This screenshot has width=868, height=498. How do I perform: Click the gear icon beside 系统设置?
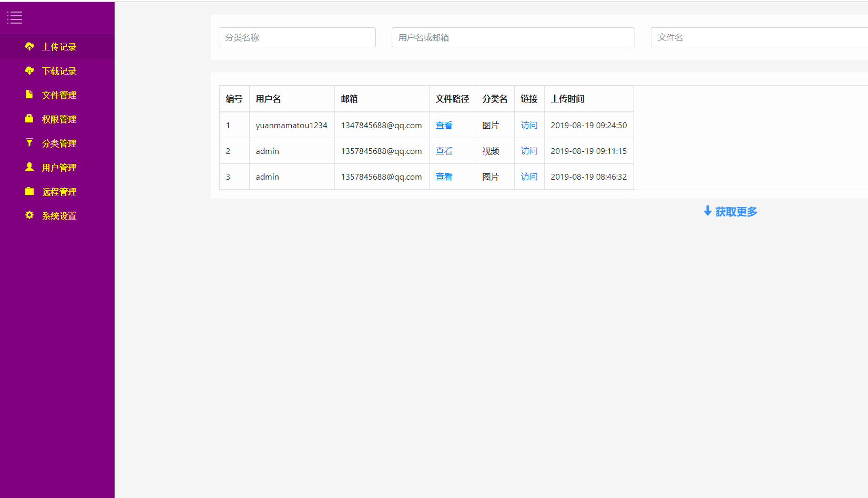pos(29,215)
